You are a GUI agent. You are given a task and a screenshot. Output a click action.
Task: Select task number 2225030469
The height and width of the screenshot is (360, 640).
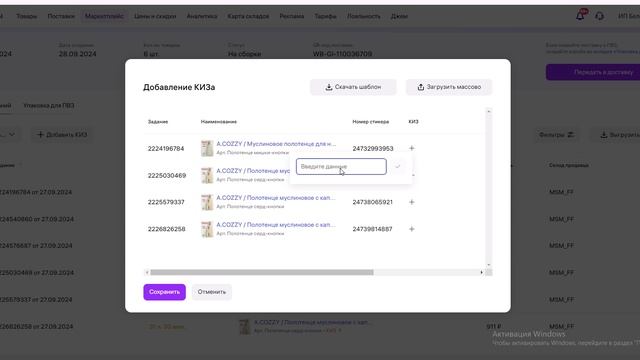[x=167, y=176]
